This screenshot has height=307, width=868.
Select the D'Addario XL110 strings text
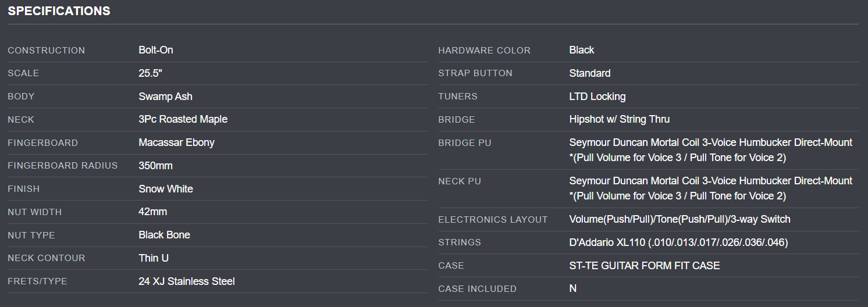click(678, 242)
